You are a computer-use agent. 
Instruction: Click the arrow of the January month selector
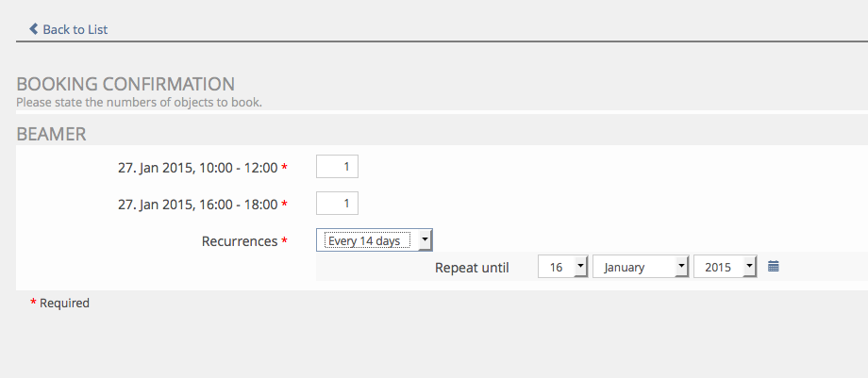[x=681, y=267]
